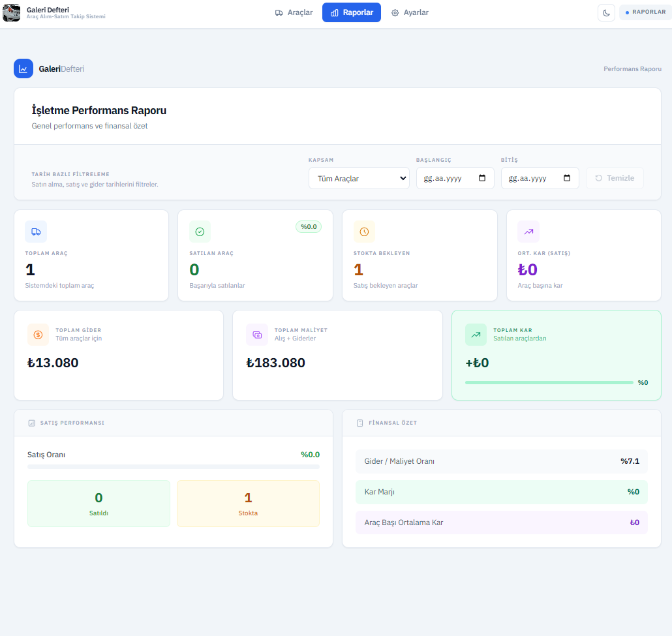The image size is (672, 636).
Task: Expand the Kapsam 'Tüm Araçlar' dropdown
Action: pyautogui.click(x=359, y=178)
